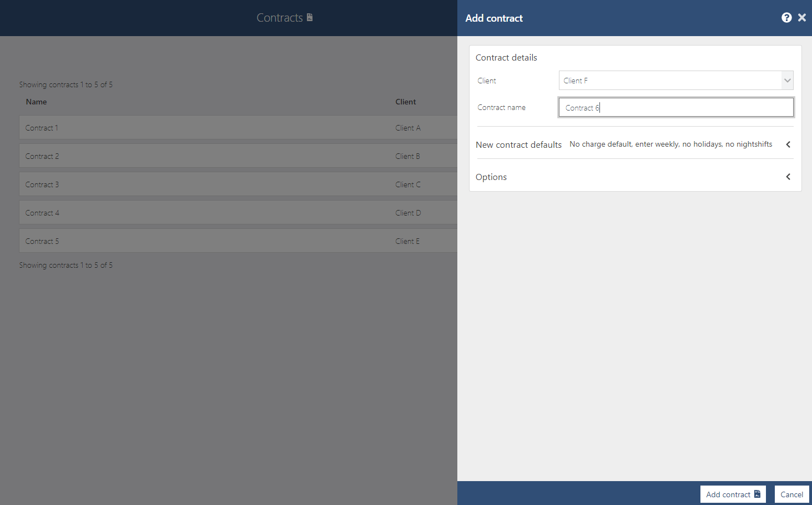Expand the Options section
Screen dimensions: 812x505
click(634, 177)
